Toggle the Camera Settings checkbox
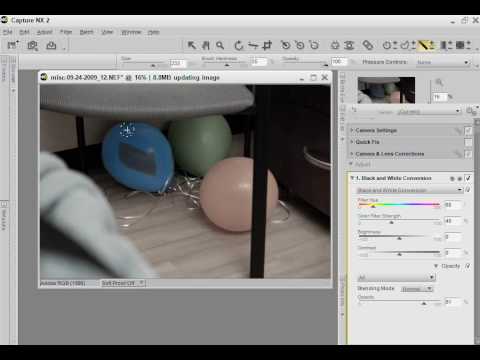Screen dimensions: 480x360 (x=468, y=130)
